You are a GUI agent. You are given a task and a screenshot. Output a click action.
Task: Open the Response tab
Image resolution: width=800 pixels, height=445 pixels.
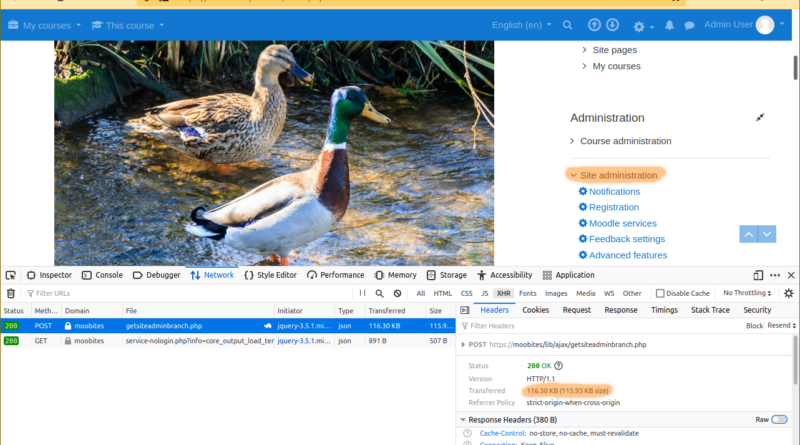[620, 310]
